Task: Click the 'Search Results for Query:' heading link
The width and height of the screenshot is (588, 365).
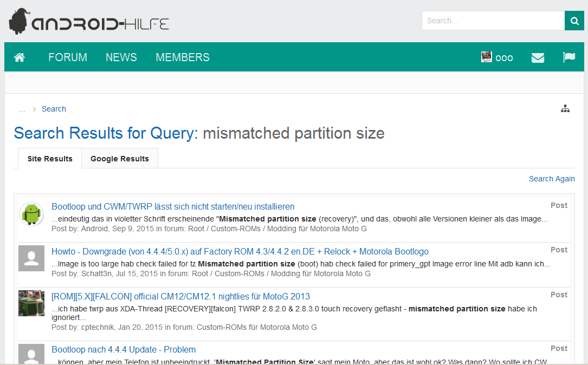Action: coord(106,133)
